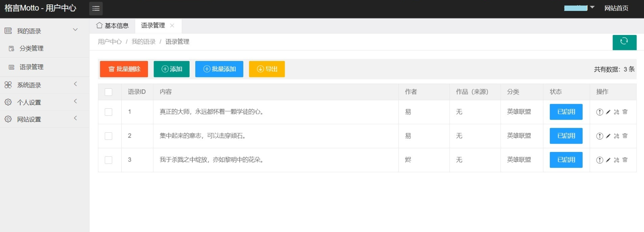This screenshot has height=232, width=644.
Task: Toggle the sidebar with the hamburger icon
Action: tap(96, 8)
